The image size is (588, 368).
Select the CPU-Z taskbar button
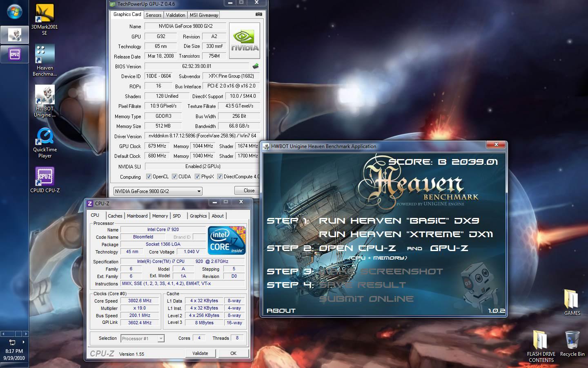14,54
